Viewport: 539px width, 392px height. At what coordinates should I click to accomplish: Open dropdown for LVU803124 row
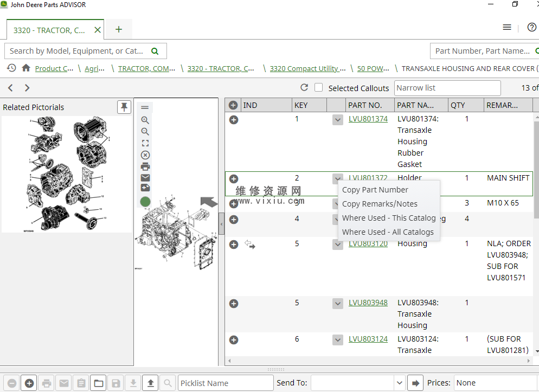(338, 340)
